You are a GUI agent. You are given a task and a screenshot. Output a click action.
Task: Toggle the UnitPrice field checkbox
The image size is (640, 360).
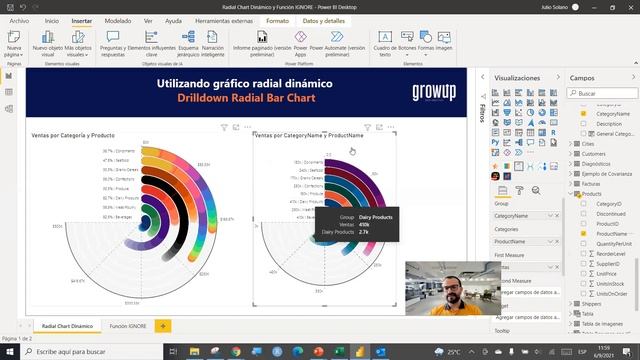583,273
